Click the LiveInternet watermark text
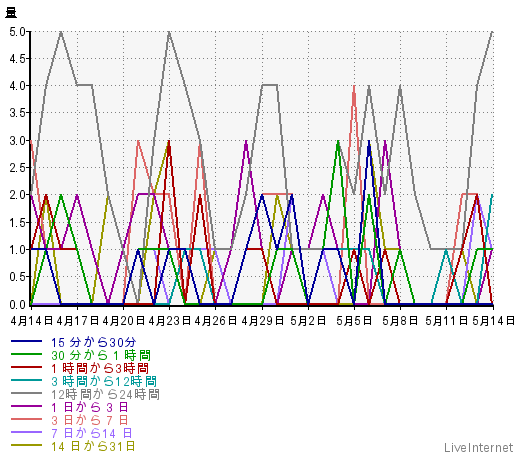This screenshot has height=457, width=520. 479,447
